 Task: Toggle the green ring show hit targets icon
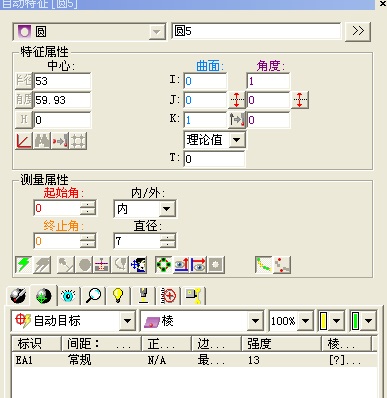click(163, 265)
